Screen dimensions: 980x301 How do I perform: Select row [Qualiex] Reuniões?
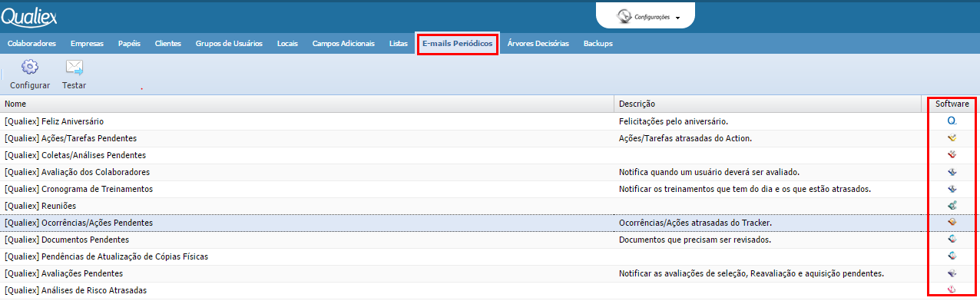(490, 206)
